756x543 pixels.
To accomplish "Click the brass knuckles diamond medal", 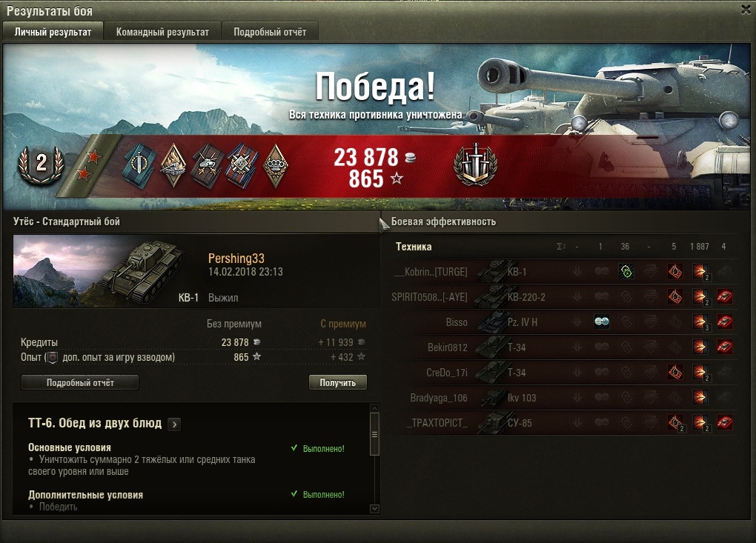I will 276,166.
